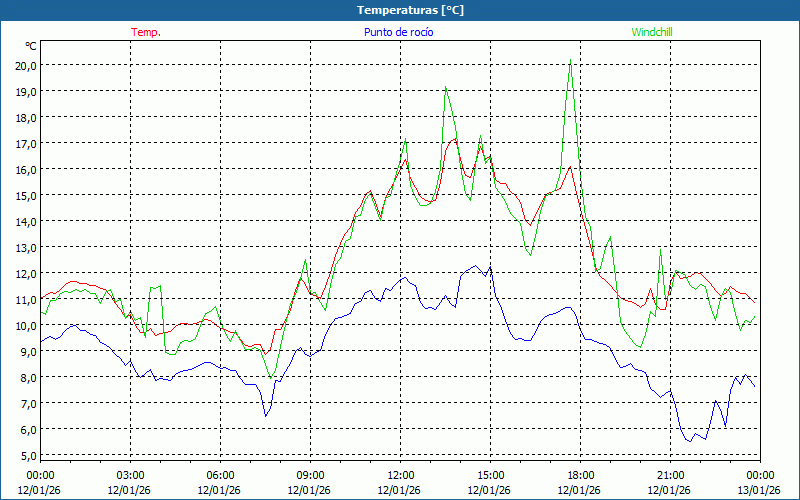800x500 pixels.
Task: Click the "Temperaturas [°C]" chart title
Action: click(410, 10)
